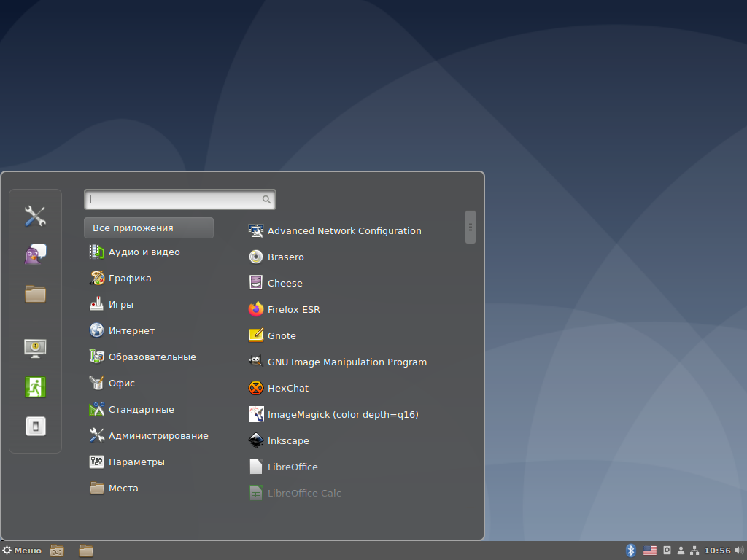Screen dimensions: 747x560
Task: Click the Cheese webcam app icon
Action: coord(256,283)
